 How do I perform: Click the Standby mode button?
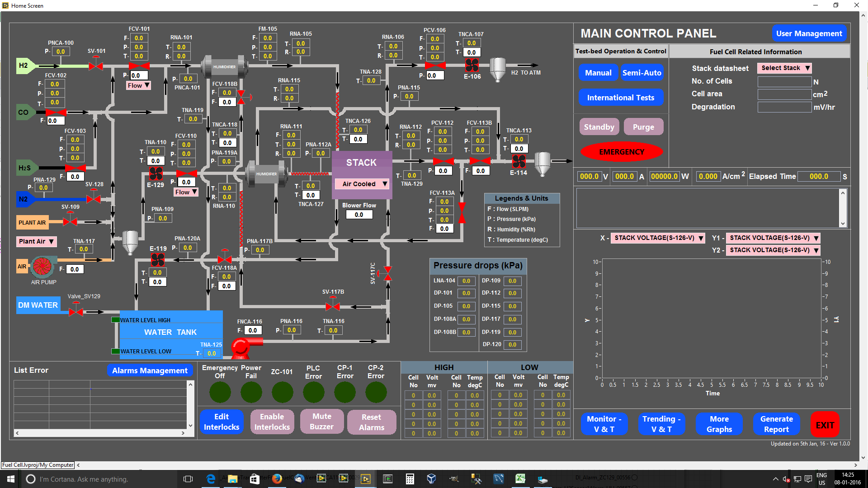point(598,127)
